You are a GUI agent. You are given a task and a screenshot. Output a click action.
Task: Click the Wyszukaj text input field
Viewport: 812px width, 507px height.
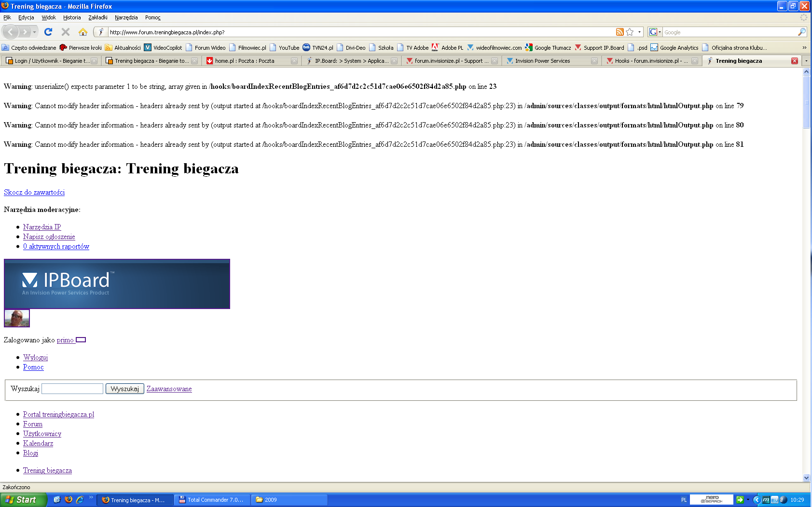point(72,389)
